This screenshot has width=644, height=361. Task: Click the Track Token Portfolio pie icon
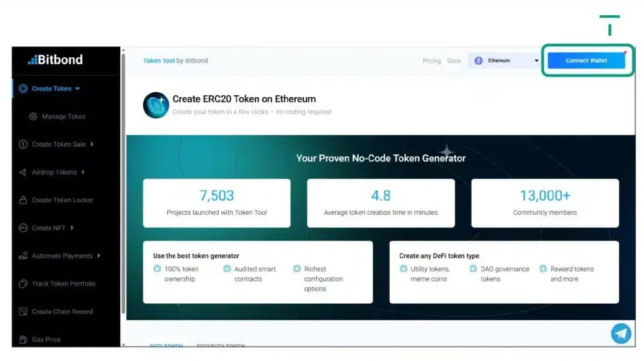[x=23, y=284]
